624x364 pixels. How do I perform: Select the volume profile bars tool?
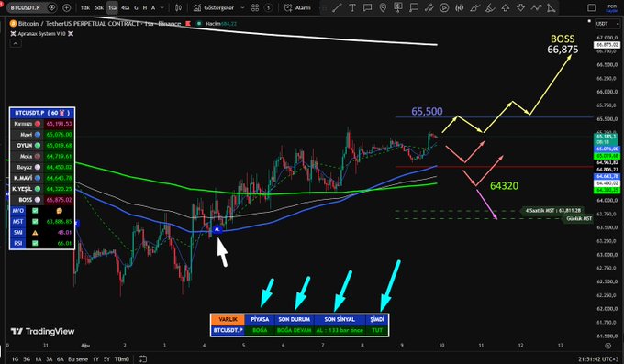click(x=460, y=7)
